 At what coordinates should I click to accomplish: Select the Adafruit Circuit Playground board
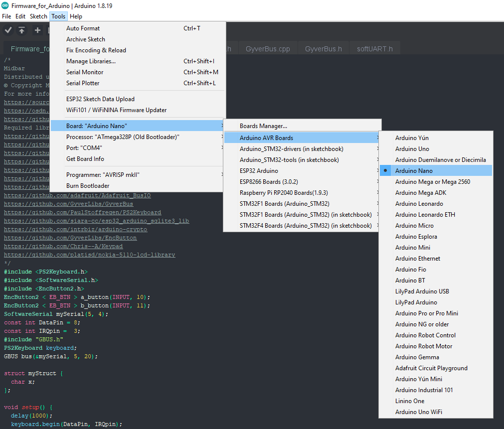pyautogui.click(x=436, y=368)
